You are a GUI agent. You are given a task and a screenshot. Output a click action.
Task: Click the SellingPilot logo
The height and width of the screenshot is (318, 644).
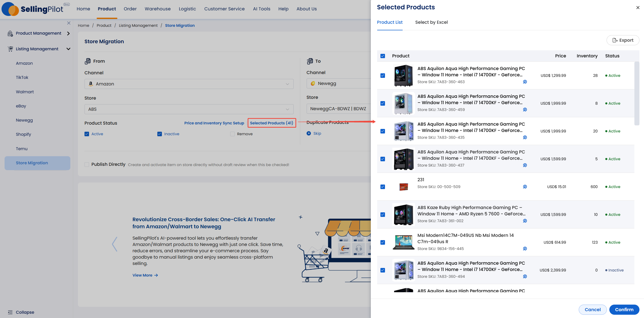point(36,9)
